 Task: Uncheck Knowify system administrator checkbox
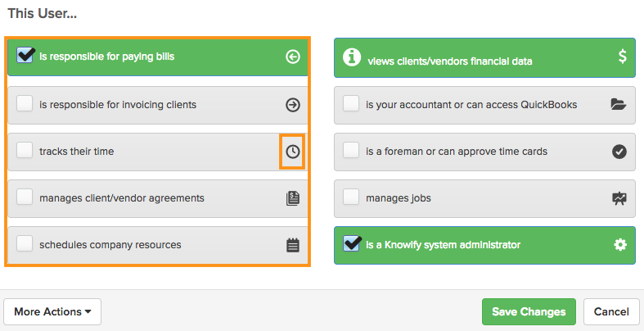point(352,243)
